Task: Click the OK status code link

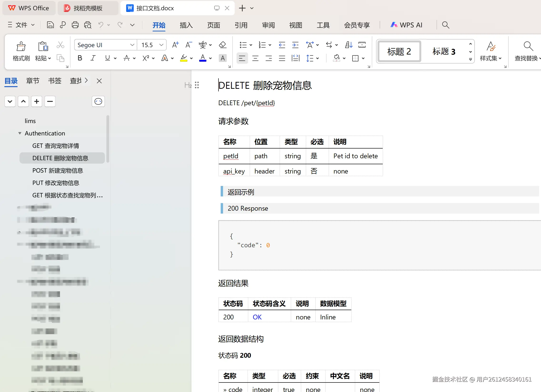Action: pos(257,317)
